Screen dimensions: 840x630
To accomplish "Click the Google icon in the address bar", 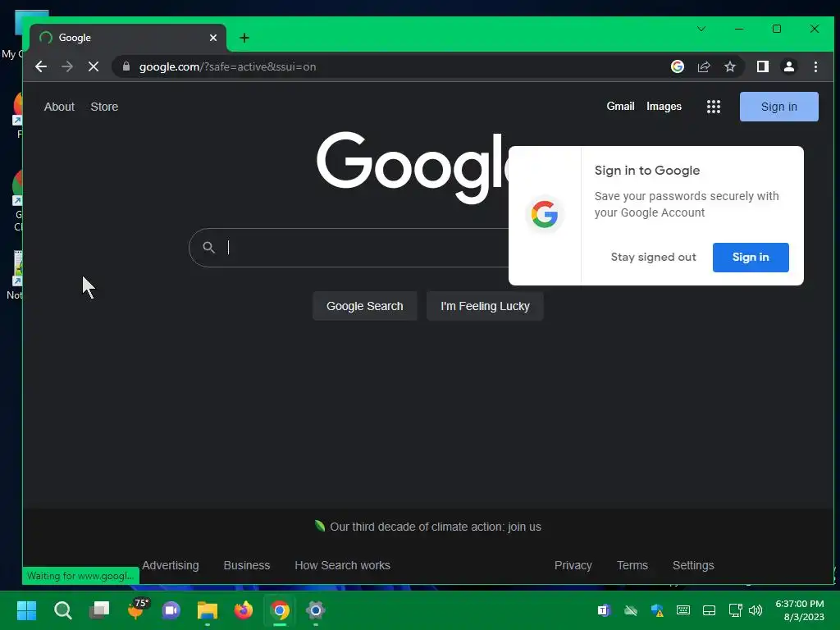I will (x=677, y=66).
